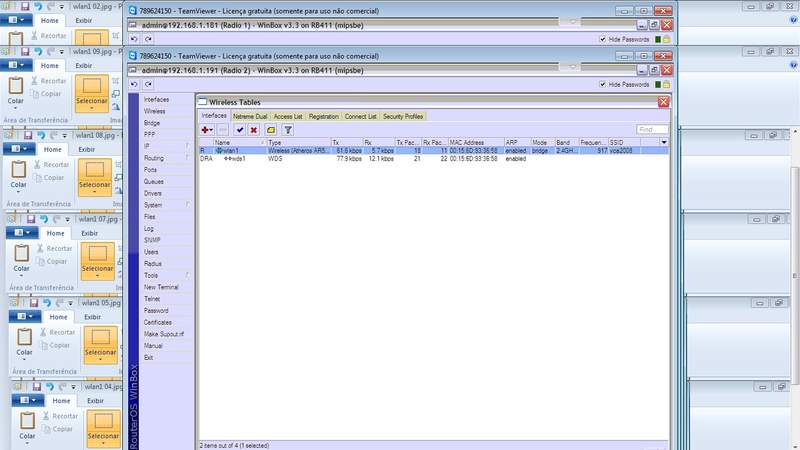Sort by the SSID column header

(x=624, y=142)
